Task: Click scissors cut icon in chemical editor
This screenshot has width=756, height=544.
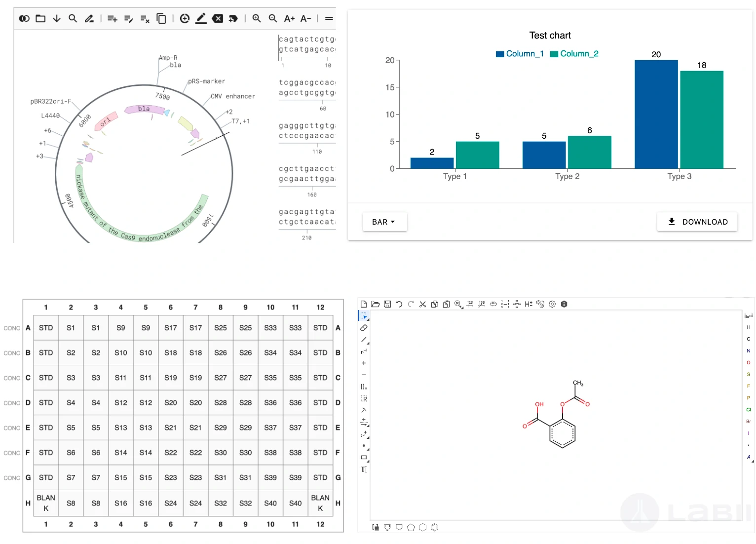Action: (x=422, y=304)
